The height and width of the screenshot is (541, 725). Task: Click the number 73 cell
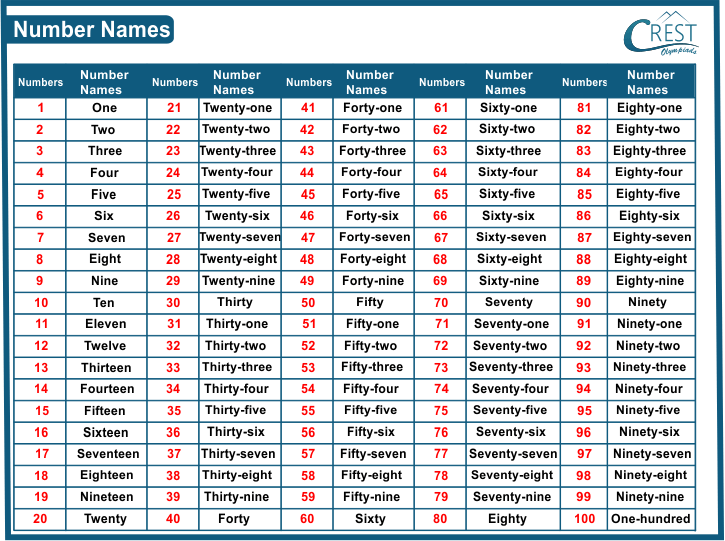point(441,368)
